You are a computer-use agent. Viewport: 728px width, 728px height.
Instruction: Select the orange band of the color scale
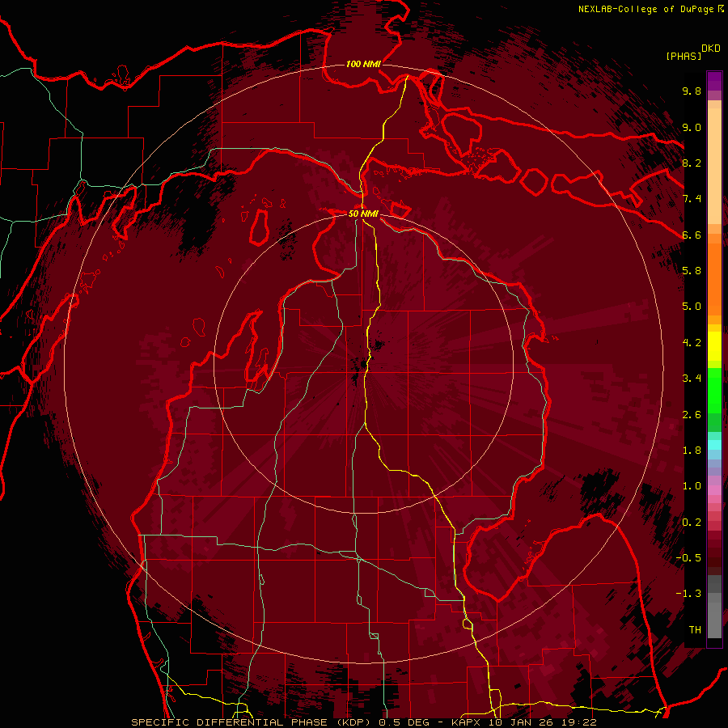(x=714, y=278)
